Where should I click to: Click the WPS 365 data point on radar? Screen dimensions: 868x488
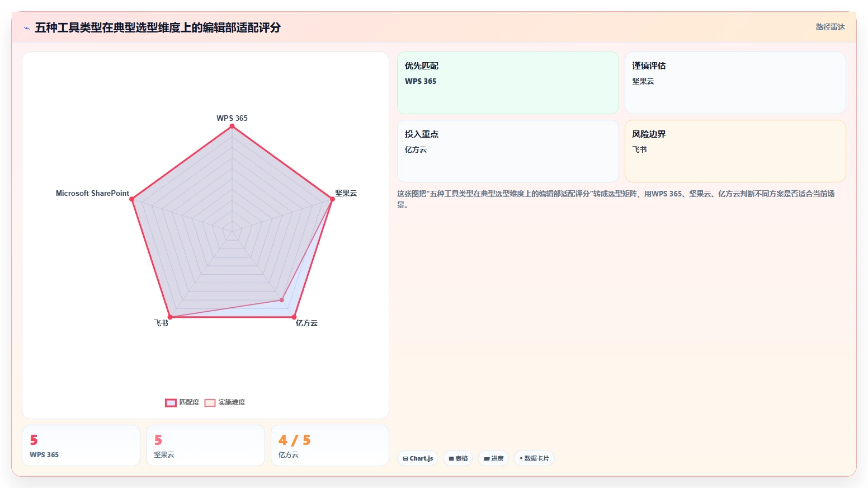coord(232,126)
